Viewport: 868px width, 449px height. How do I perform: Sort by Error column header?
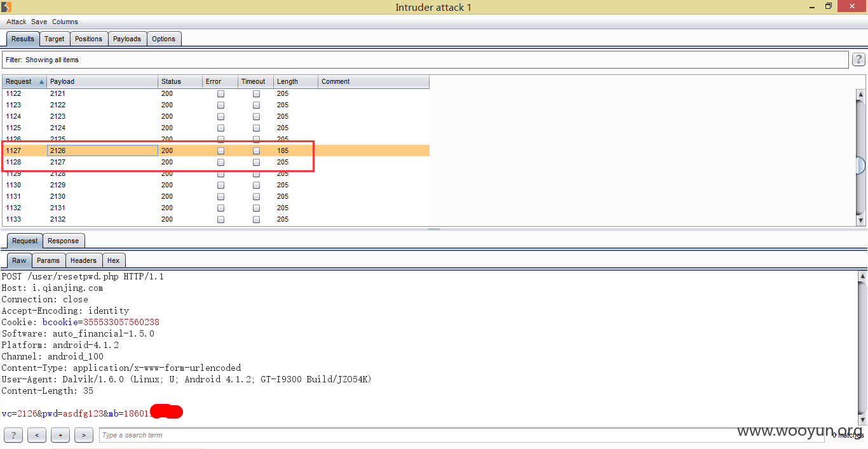(x=220, y=81)
